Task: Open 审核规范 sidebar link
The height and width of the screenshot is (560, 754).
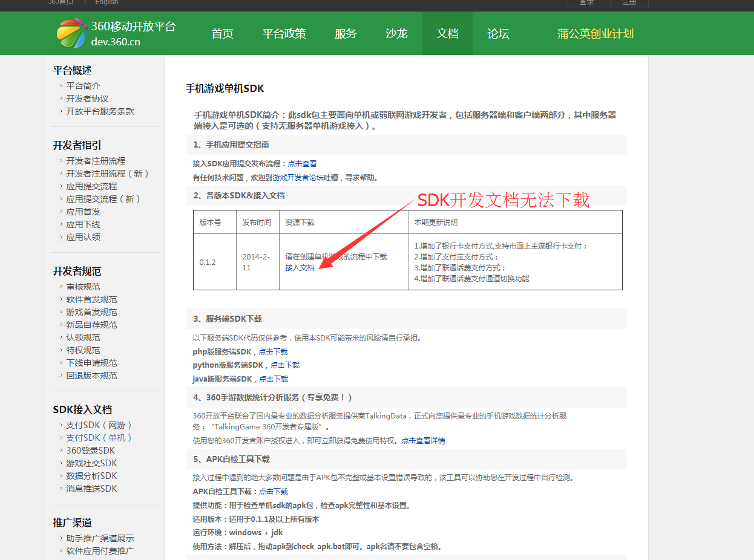Action: (84, 287)
